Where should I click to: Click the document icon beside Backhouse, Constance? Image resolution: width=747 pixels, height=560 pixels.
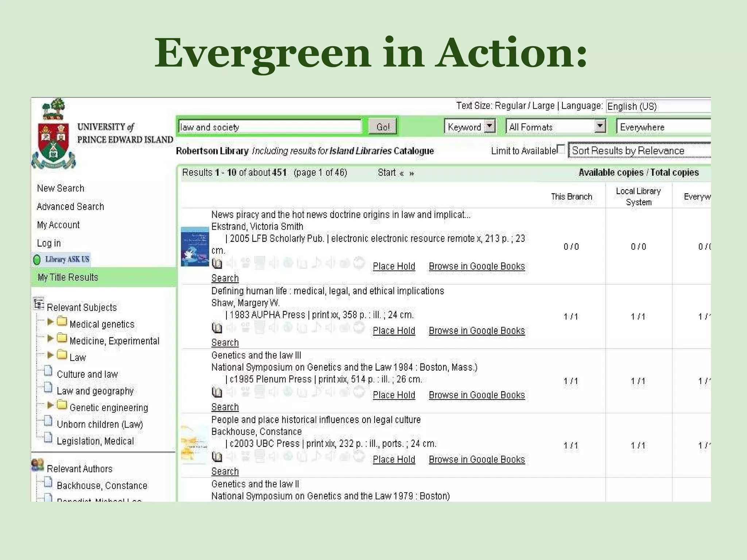(48, 483)
